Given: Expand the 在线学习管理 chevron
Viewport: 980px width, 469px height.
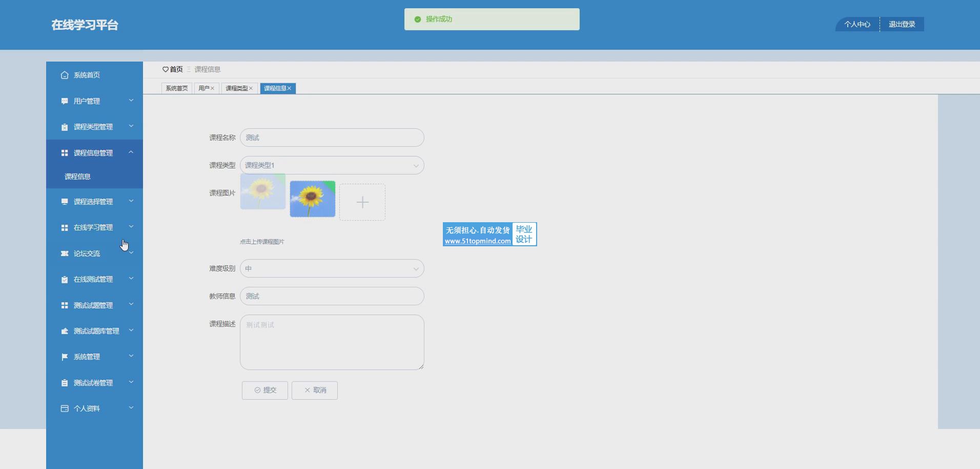Looking at the screenshot, I should pyautogui.click(x=131, y=226).
